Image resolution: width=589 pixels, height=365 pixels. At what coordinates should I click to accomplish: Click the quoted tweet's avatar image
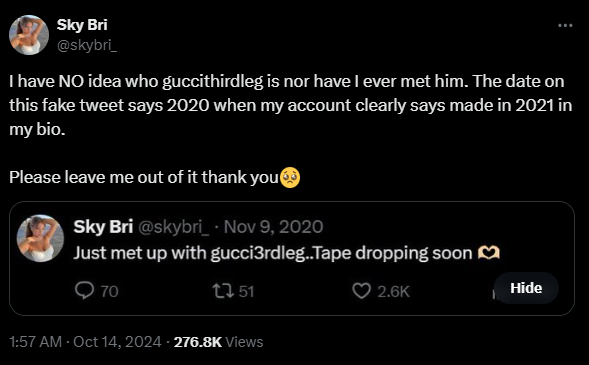click(40, 238)
